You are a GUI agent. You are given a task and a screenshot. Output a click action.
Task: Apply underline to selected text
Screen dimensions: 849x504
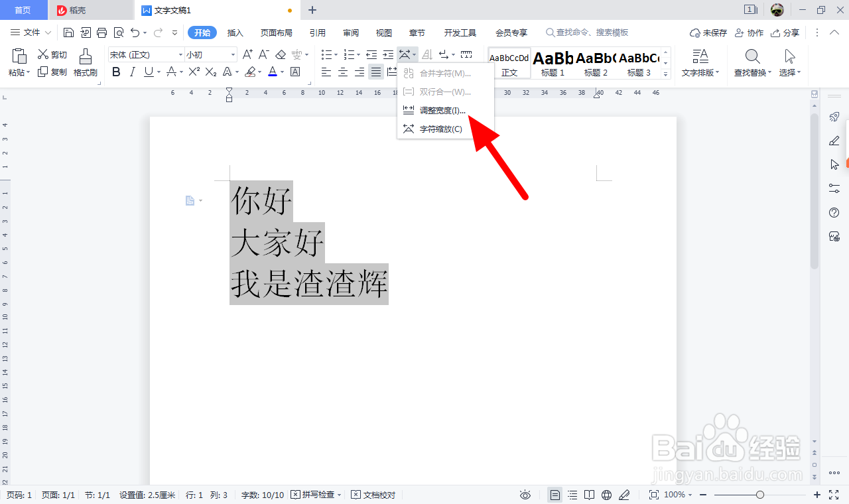tap(146, 72)
